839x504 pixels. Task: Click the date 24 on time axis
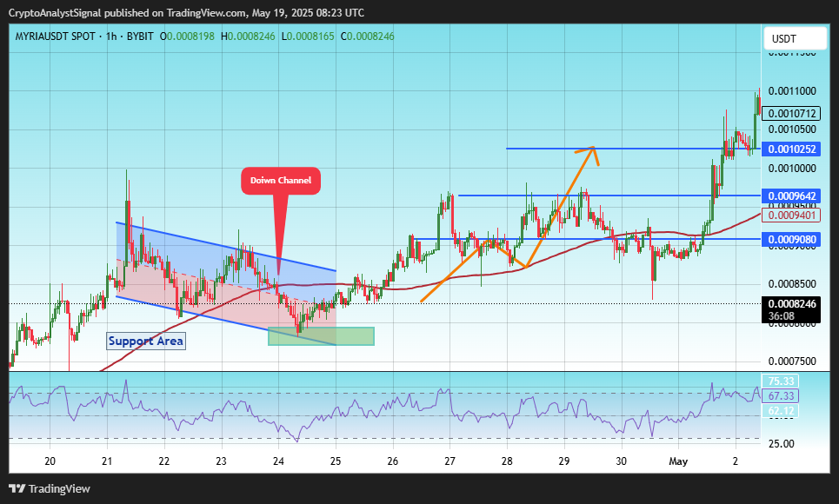coord(278,461)
